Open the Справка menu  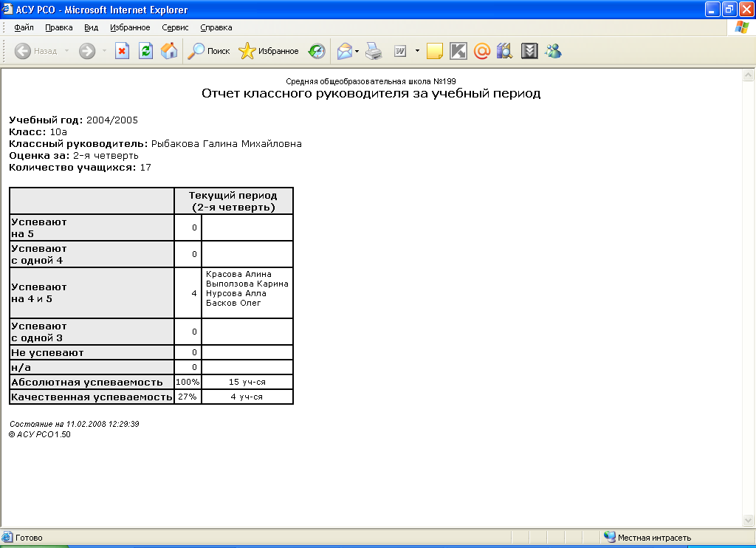tap(216, 27)
